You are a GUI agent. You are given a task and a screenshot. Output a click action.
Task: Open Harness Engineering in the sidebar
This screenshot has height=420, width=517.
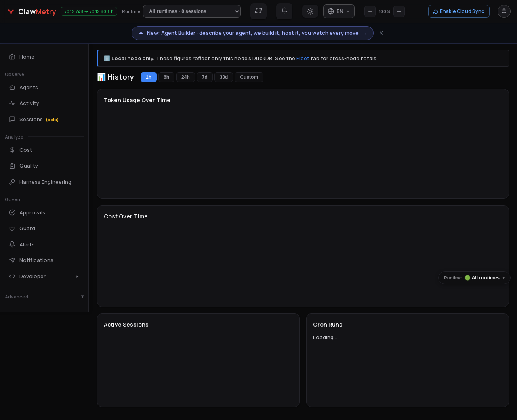44,182
